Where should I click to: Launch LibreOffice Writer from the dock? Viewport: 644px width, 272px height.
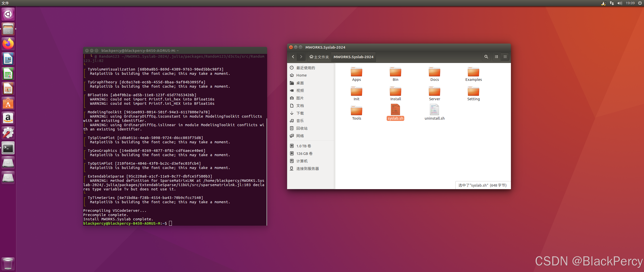pyautogui.click(x=8, y=59)
